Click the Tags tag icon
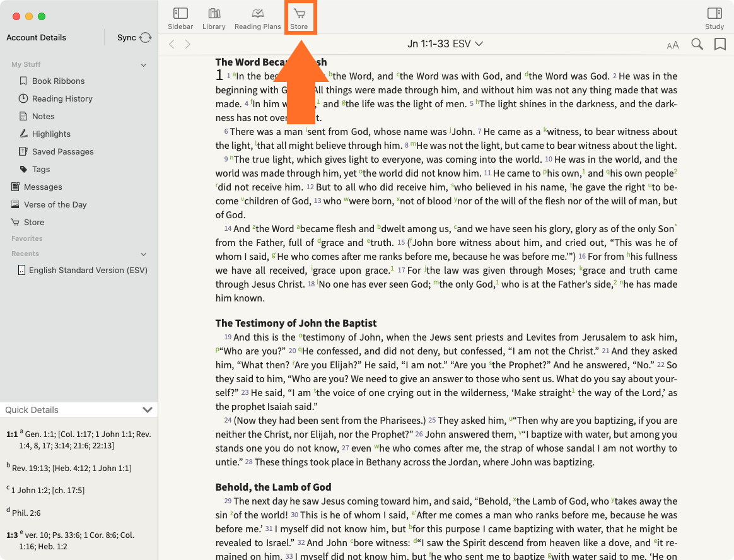Image resolution: width=734 pixels, height=560 pixels. coord(23,169)
